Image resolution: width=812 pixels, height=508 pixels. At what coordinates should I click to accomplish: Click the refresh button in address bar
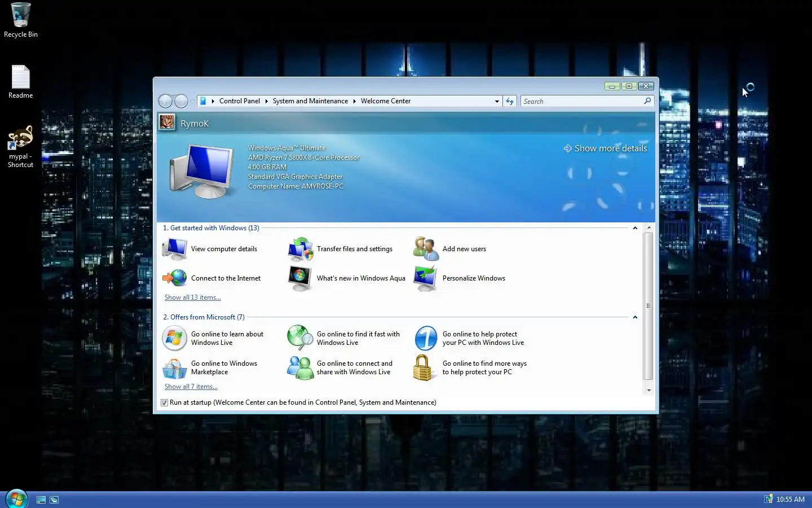510,101
